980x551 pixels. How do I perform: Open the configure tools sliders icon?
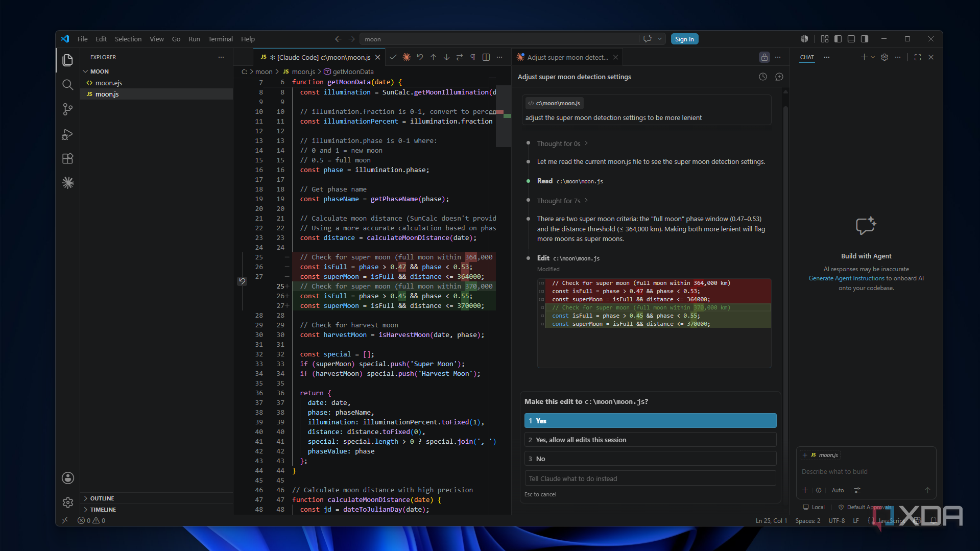[x=857, y=490]
